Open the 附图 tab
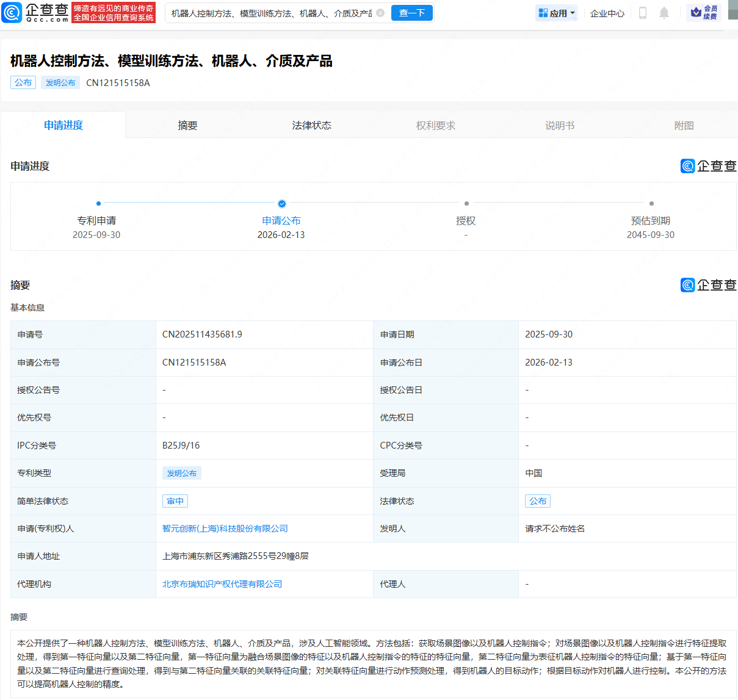Image resolution: width=738 pixels, height=700 pixels. pos(684,124)
